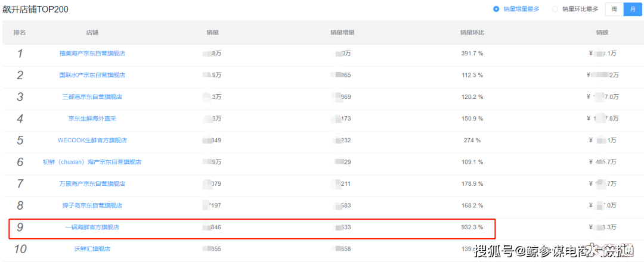
Task: Open 万景海产京东自营旗舰店 store link
Action: click(x=92, y=184)
